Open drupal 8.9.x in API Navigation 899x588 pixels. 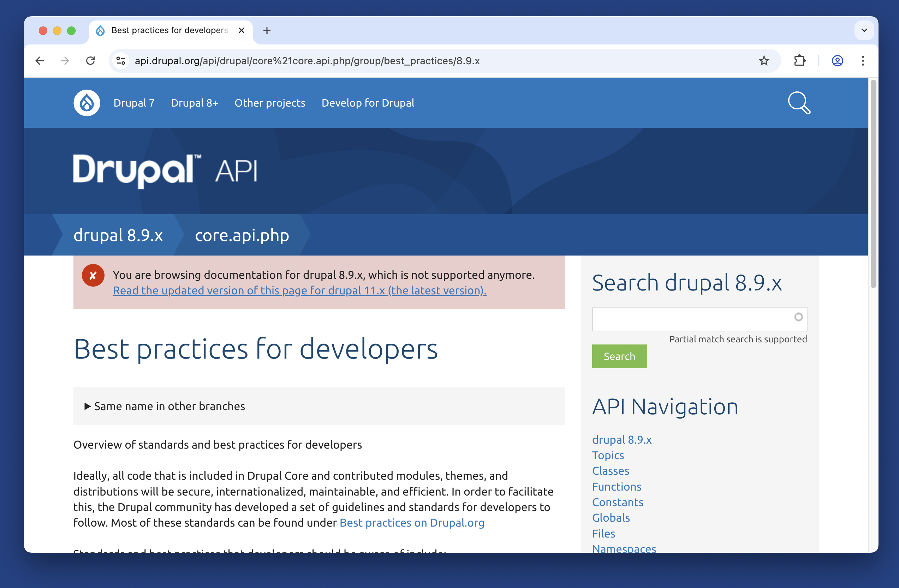(x=621, y=439)
